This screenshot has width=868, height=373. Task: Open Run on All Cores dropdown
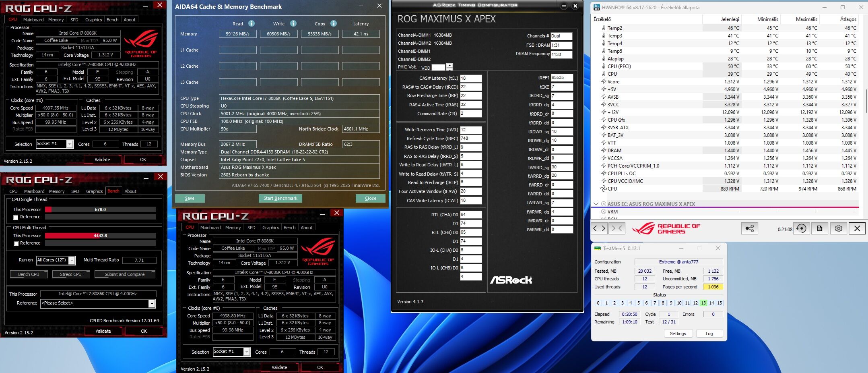(x=72, y=260)
